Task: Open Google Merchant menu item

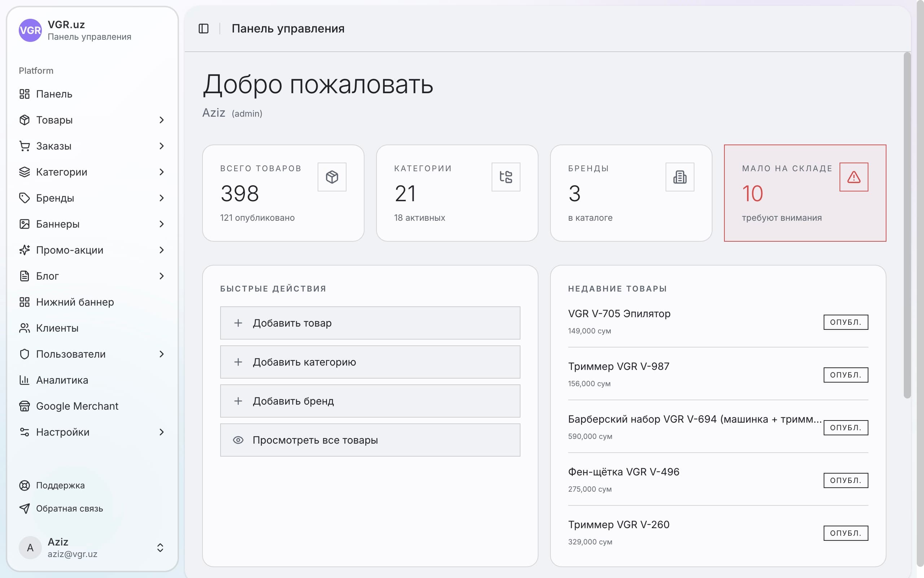Action: pos(92,406)
